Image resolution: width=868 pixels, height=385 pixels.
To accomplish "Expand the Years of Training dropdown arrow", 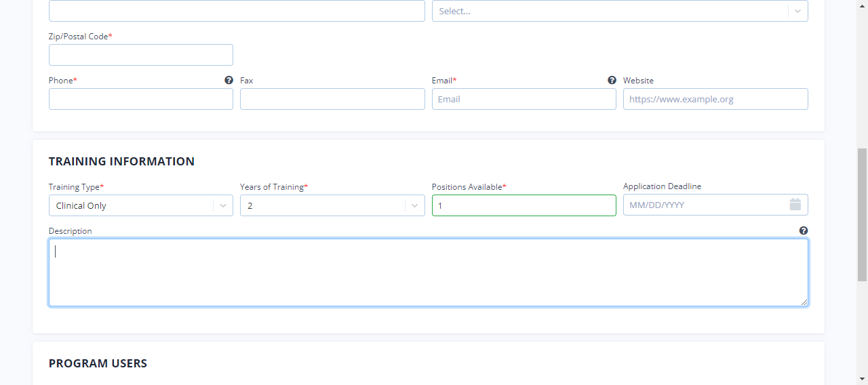I will (x=414, y=205).
